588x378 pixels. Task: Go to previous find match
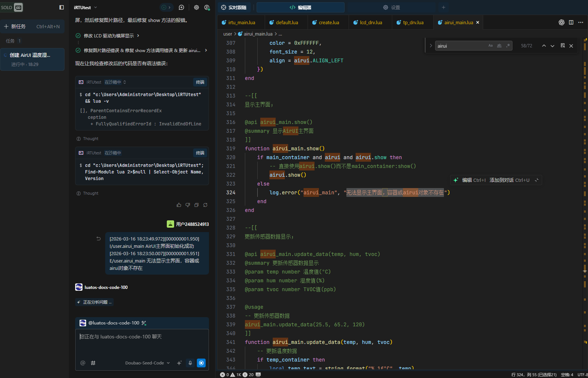(544, 46)
